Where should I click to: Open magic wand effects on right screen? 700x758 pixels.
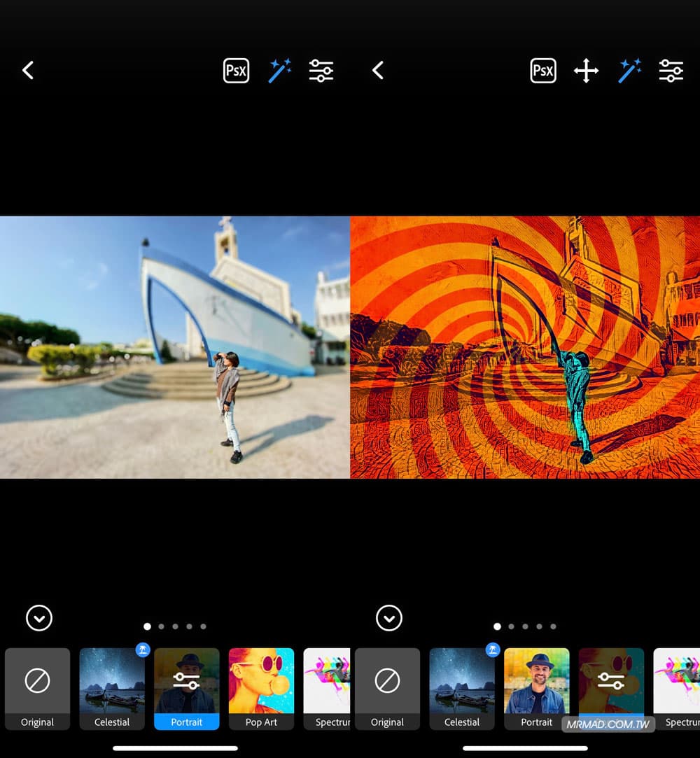click(629, 71)
